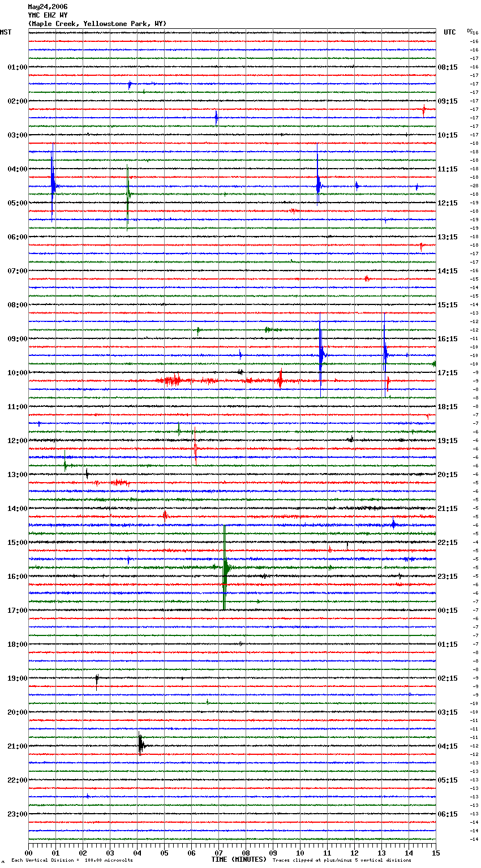Select the 12:00 MST row label
The height and width of the screenshot is (868, 481).
point(17,441)
